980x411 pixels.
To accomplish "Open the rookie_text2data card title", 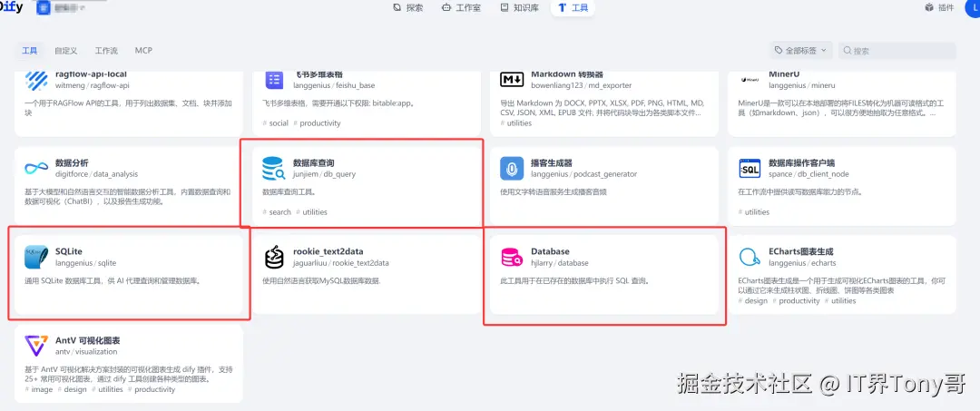I will click(x=328, y=251).
